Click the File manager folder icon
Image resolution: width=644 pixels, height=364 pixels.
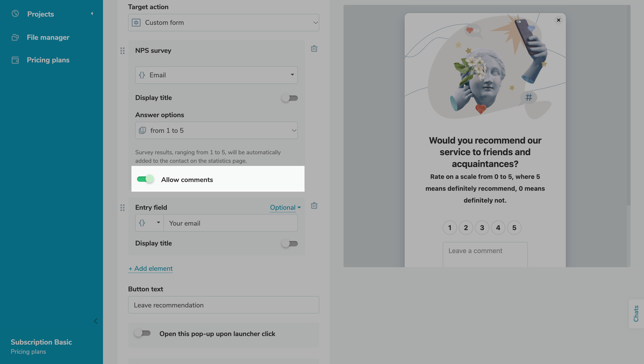pos(15,37)
